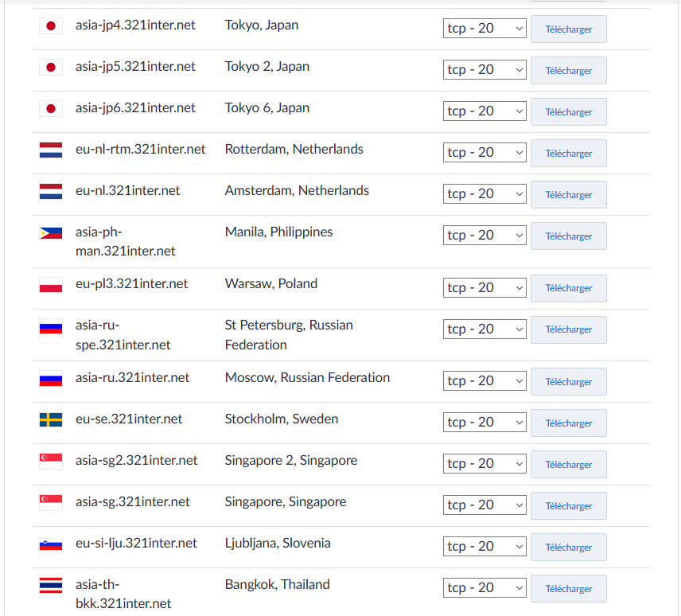Download config for Tokyo 6, Japan
The width and height of the screenshot is (681, 616).
point(568,112)
